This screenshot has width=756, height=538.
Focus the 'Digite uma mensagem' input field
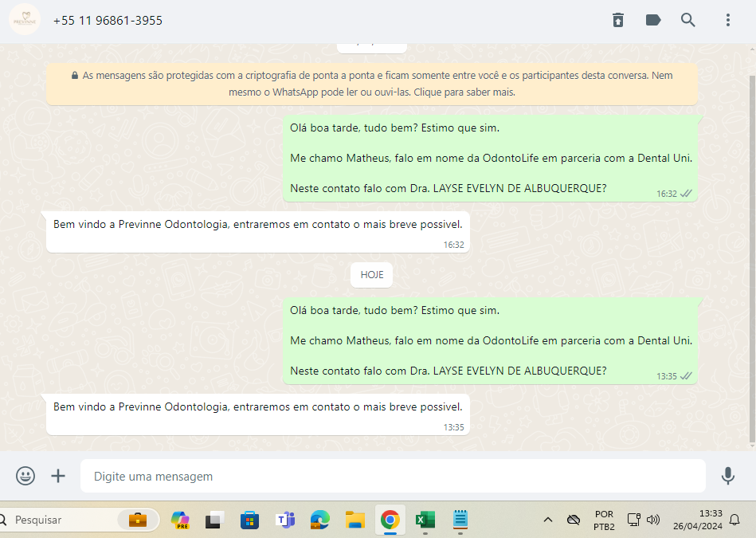point(393,477)
